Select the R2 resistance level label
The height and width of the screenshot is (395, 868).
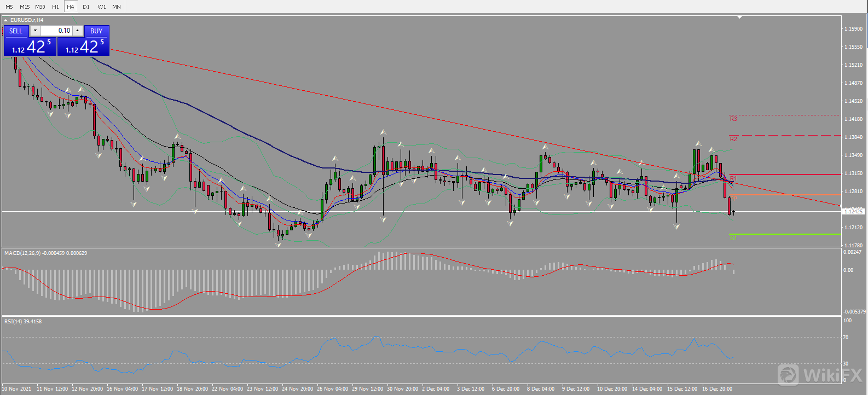733,139
